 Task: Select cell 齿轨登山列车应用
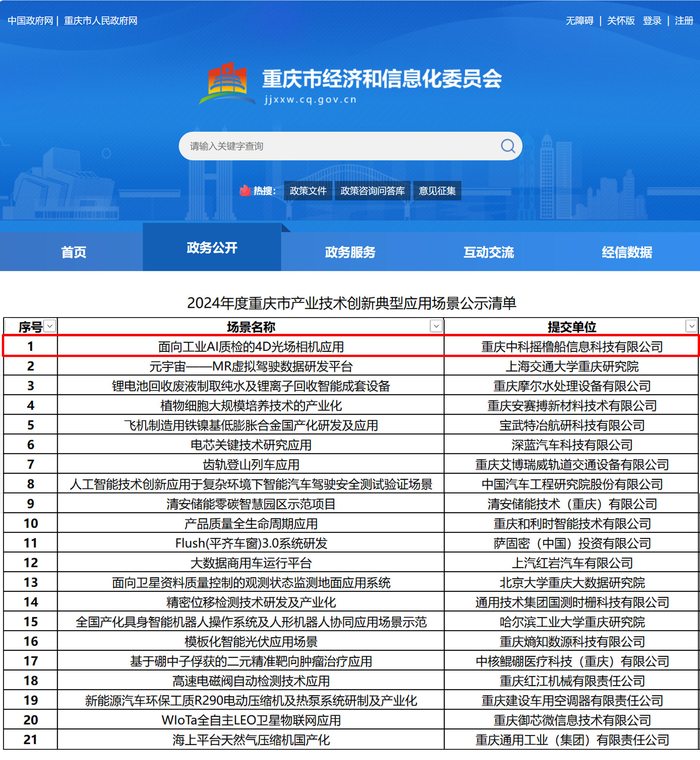click(x=251, y=465)
